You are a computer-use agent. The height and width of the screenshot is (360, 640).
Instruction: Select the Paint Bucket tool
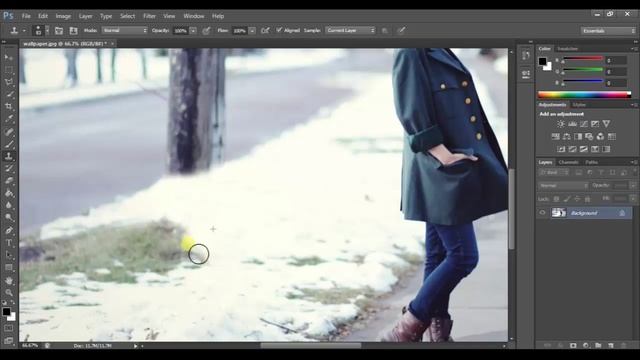point(9,193)
